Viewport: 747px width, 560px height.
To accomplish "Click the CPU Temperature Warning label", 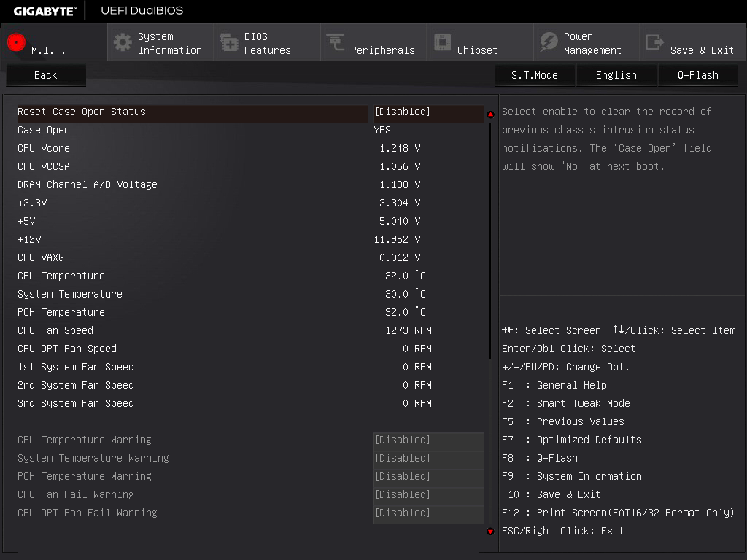I will pos(85,440).
